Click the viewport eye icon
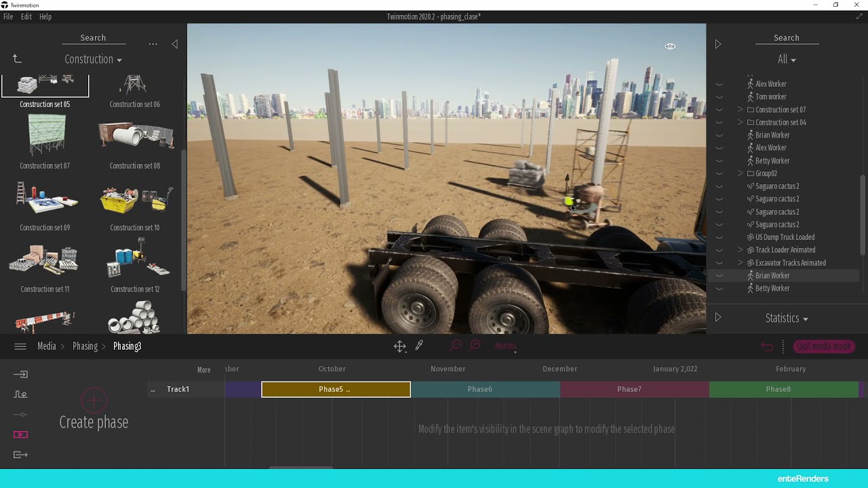 click(x=670, y=46)
